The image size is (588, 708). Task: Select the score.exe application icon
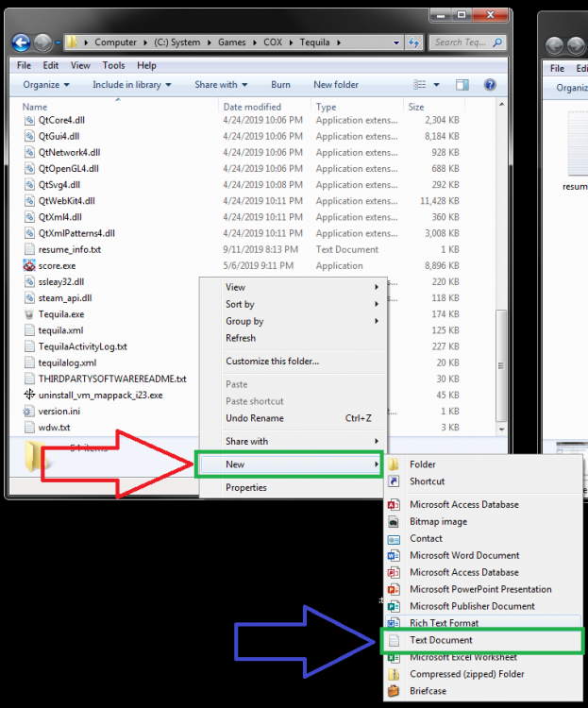29,265
